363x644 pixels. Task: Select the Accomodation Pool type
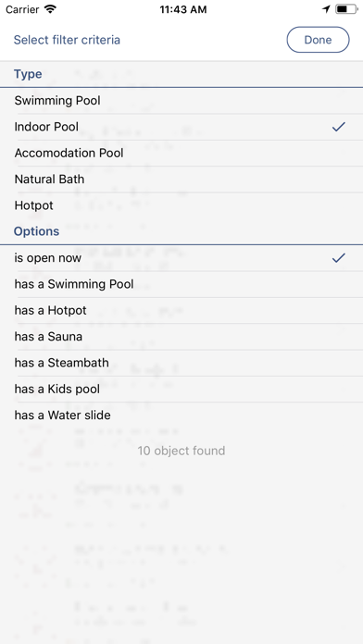[x=181, y=154]
